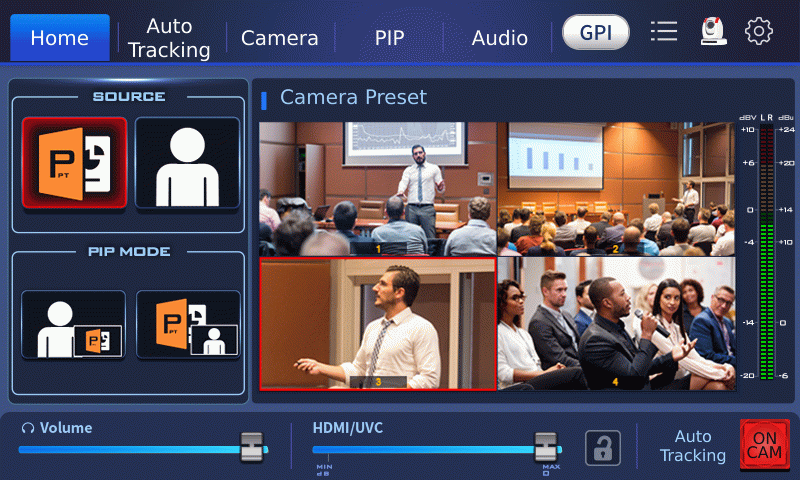Switch to the Audio tab

[x=499, y=38]
